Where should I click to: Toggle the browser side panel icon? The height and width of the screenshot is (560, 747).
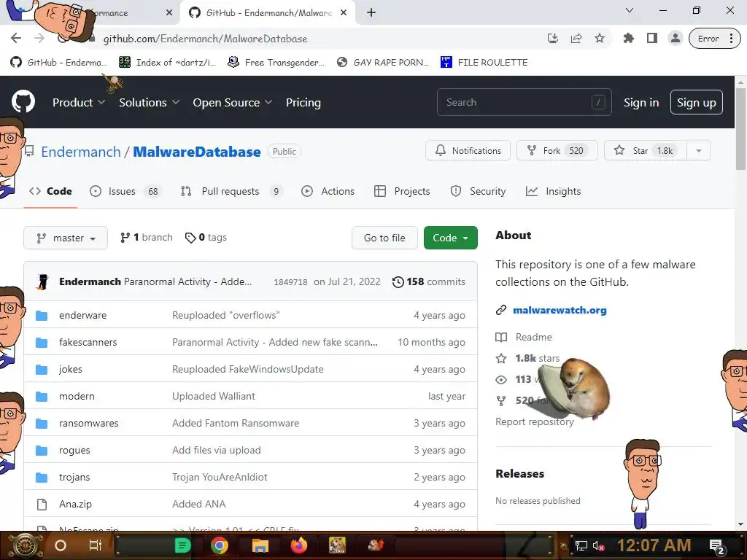(x=652, y=39)
